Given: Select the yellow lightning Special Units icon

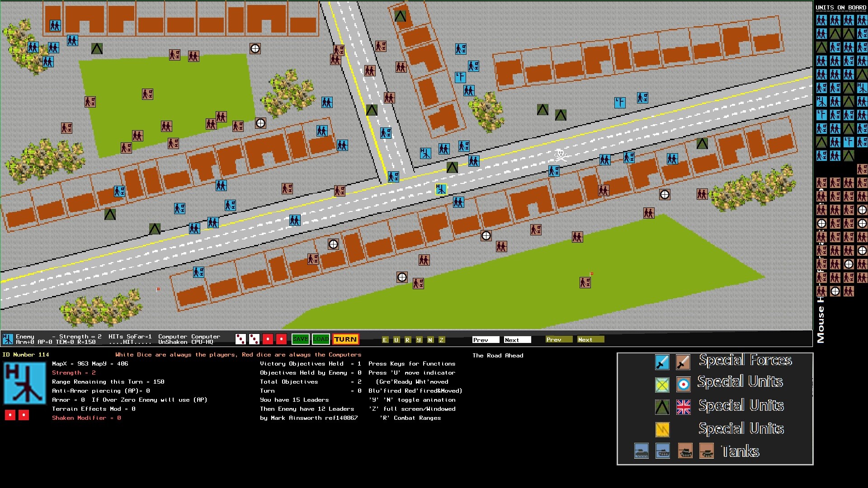Looking at the screenshot, I should click(662, 429).
